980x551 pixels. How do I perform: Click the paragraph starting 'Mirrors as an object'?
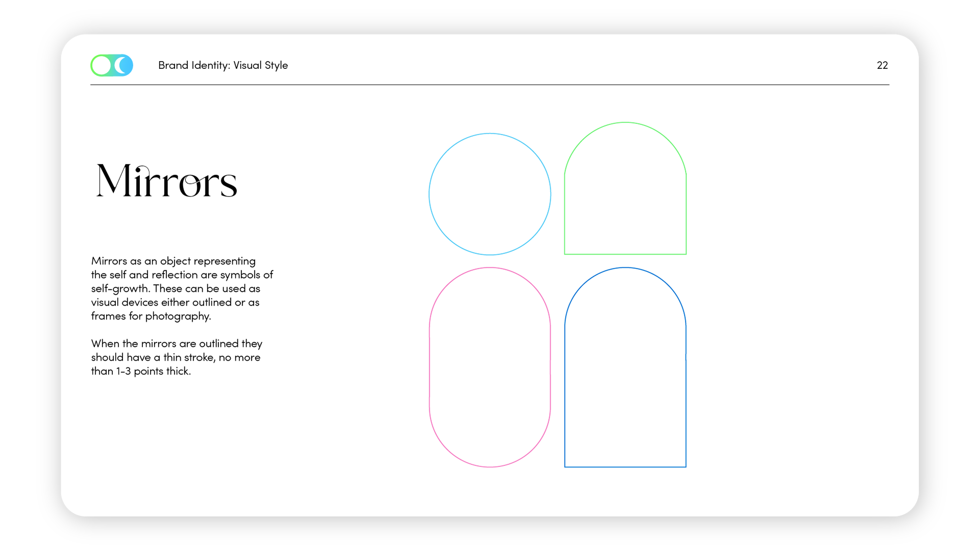182,288
